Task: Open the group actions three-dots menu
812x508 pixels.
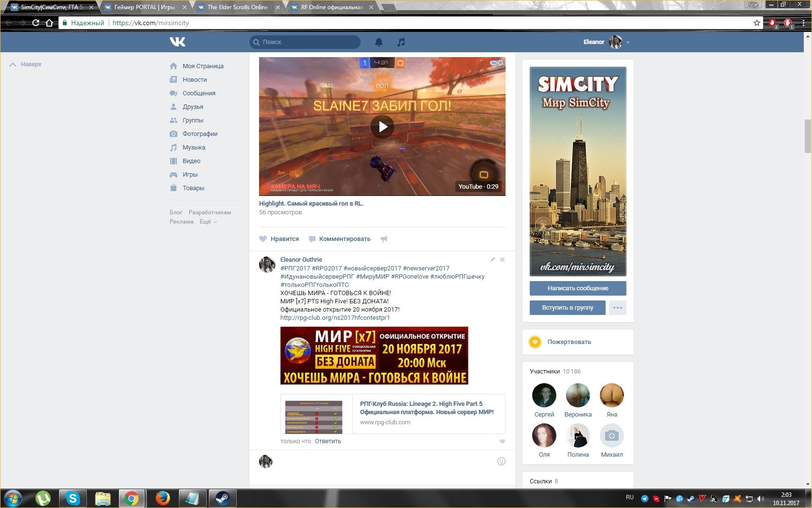Action: pyautogui.click(x=618, y=308)
